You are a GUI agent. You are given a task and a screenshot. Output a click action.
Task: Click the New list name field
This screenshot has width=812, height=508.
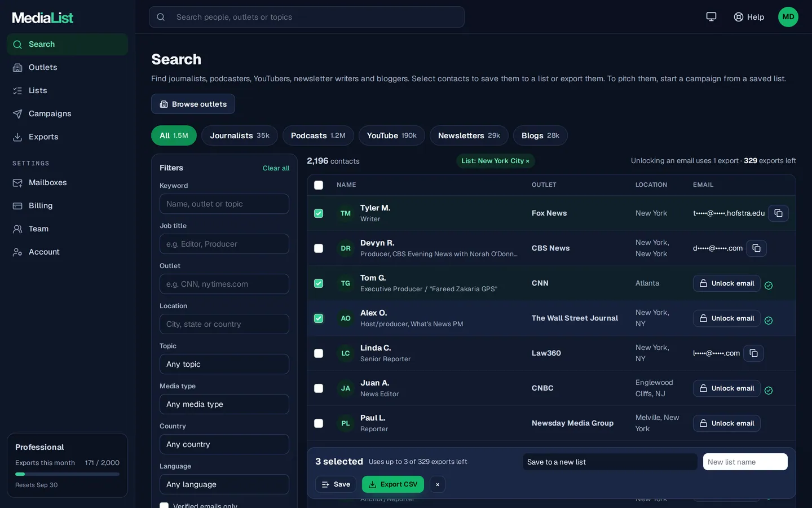click(x=745, y=462)
